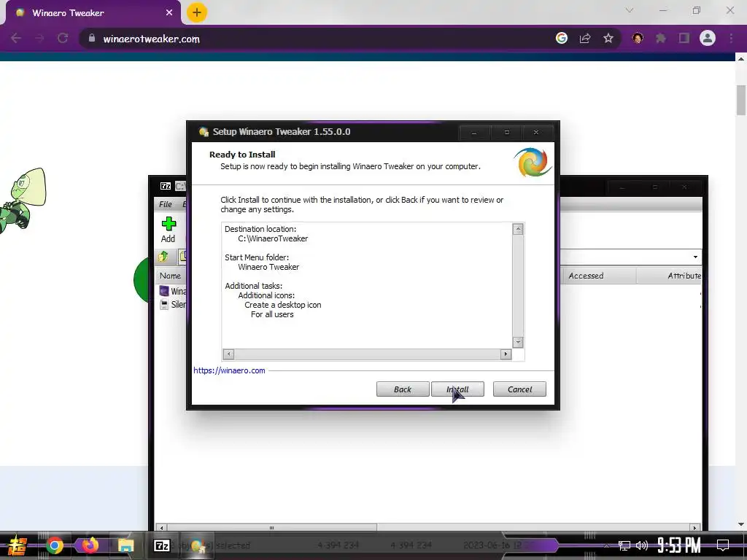Close the Winaero Tweaker browser tab
747x560 pixels.
tap(169, 13)
